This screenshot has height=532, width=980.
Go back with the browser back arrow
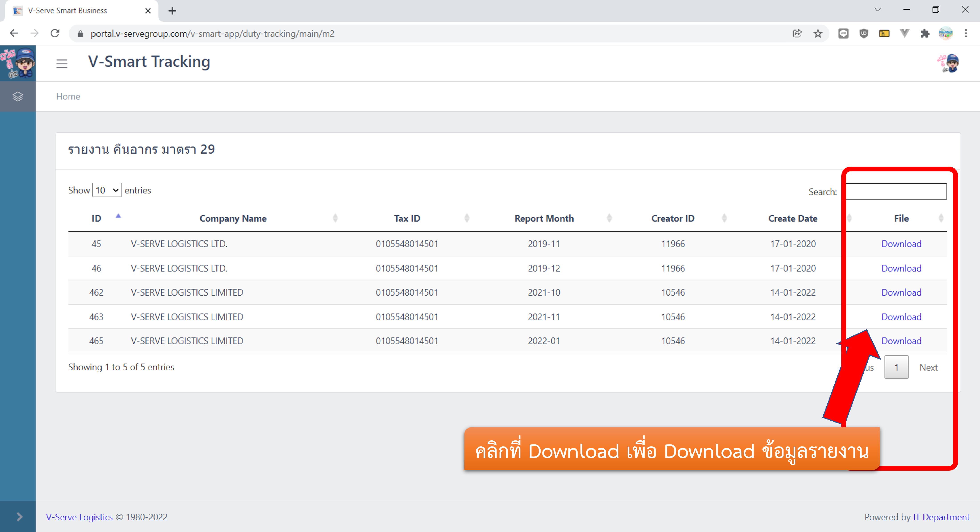(14, 33)
